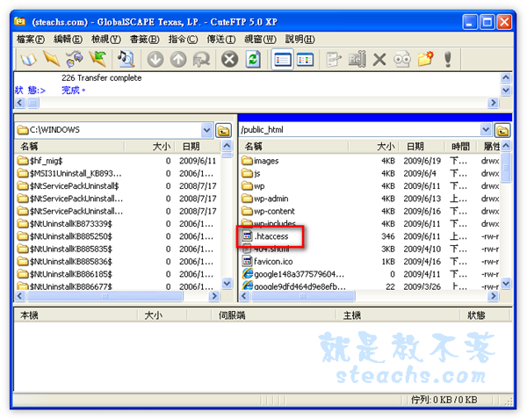Click the refresh green arrows icon
This screenshot has width=527, height=420.
(x=253, y=60)
